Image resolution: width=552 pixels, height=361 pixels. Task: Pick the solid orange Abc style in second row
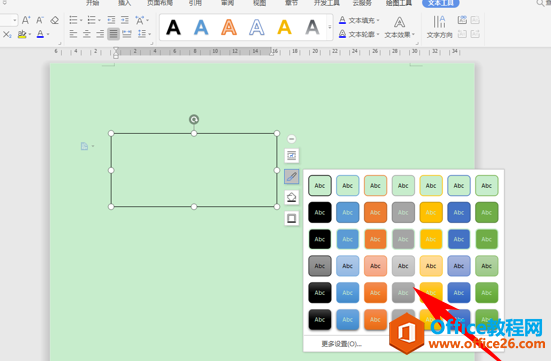pos(375,212)
